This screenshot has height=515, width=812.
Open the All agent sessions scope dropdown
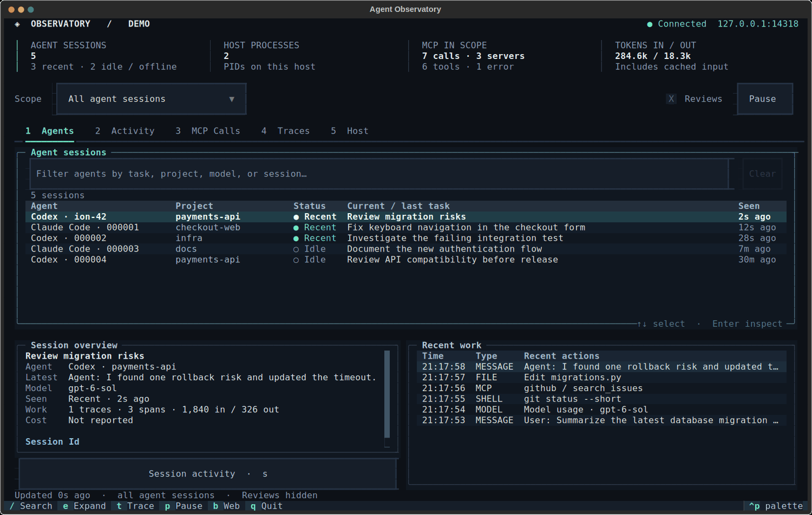point(152,99)
